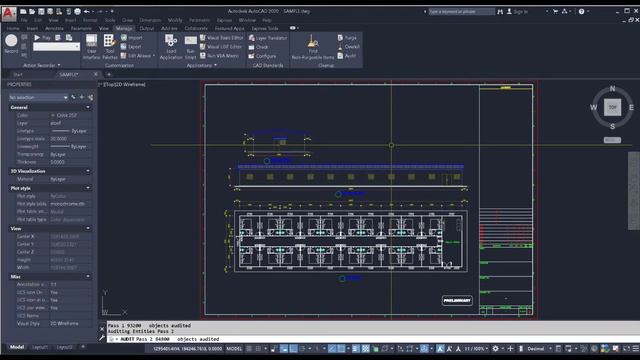Open the Layer Translator
The width and height of the screenshot is (640, 360).
[268, 38]
